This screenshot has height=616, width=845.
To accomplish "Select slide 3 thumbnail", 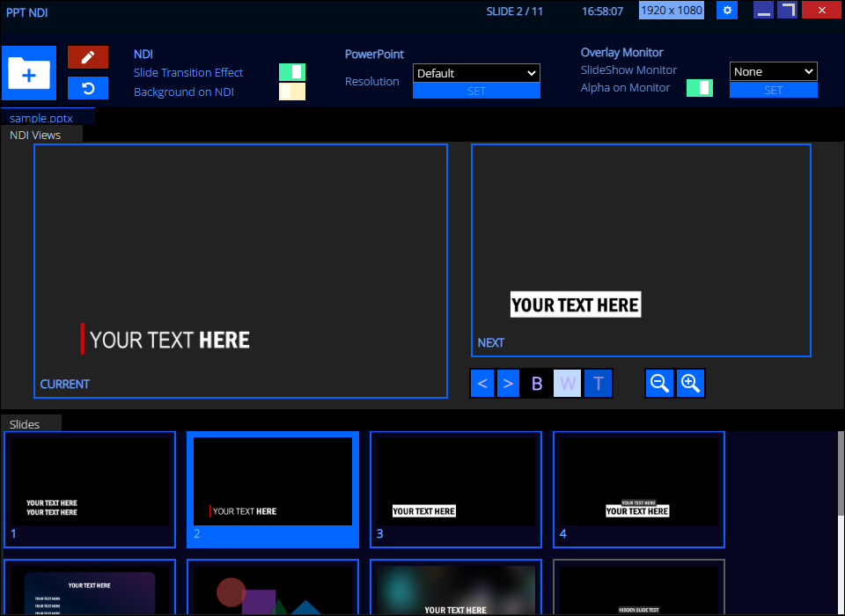I will (456, 489).
